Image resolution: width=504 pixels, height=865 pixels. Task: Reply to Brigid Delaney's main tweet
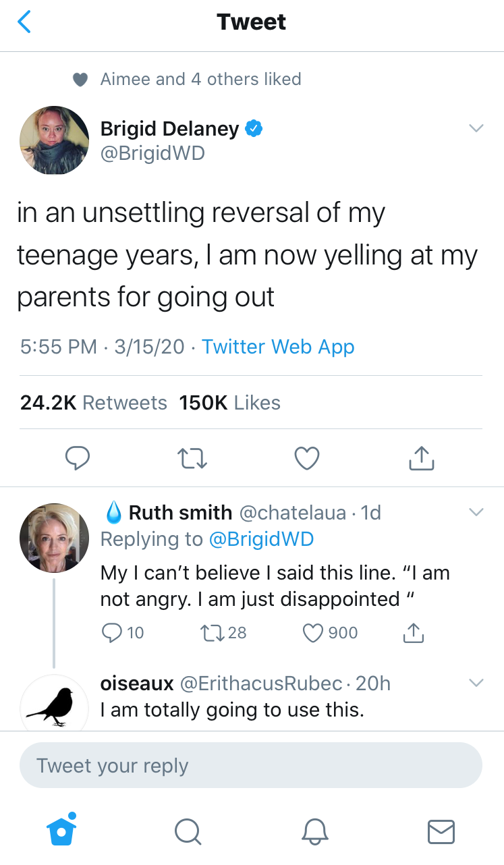(78, 457)
